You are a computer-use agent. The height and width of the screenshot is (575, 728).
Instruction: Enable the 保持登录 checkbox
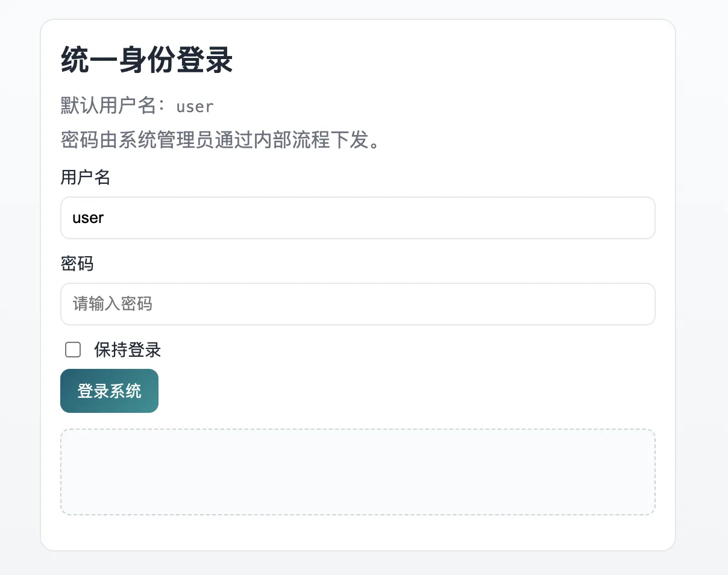click(73, 350)
